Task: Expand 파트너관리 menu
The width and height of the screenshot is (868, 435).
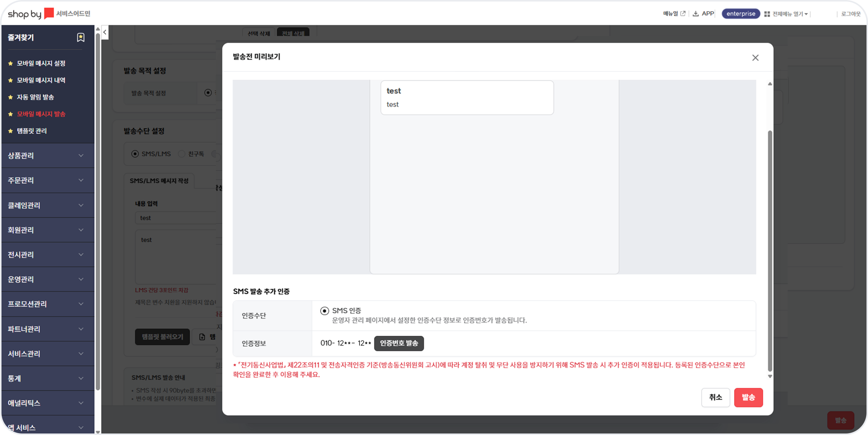Action: click(48, 329)
